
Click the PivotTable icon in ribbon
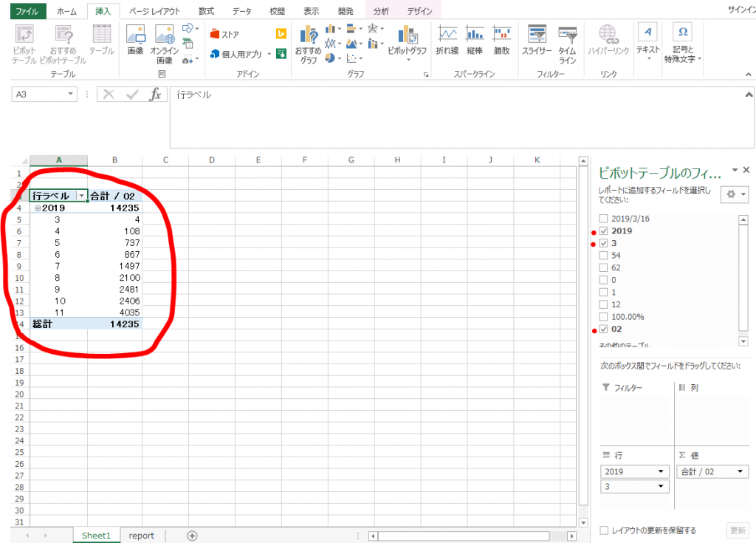pyautogui.click(x=24, y=44)
